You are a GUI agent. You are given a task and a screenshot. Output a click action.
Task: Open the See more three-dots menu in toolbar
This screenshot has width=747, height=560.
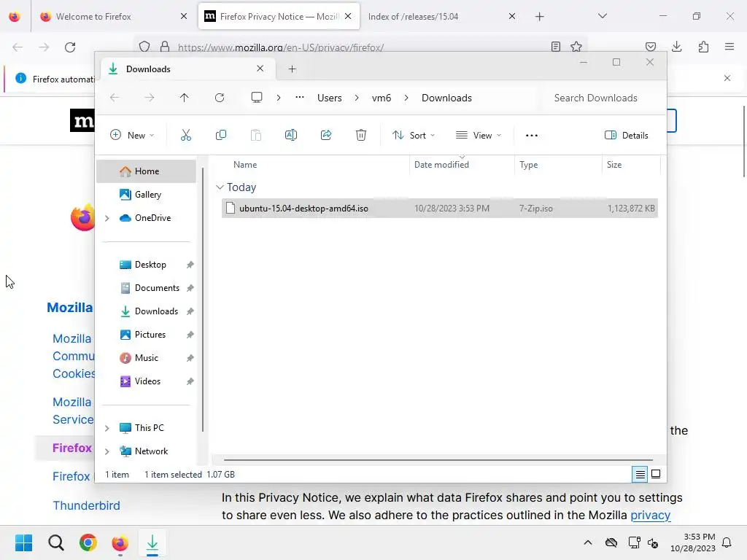pyautogui.click(x=532, y=135)
